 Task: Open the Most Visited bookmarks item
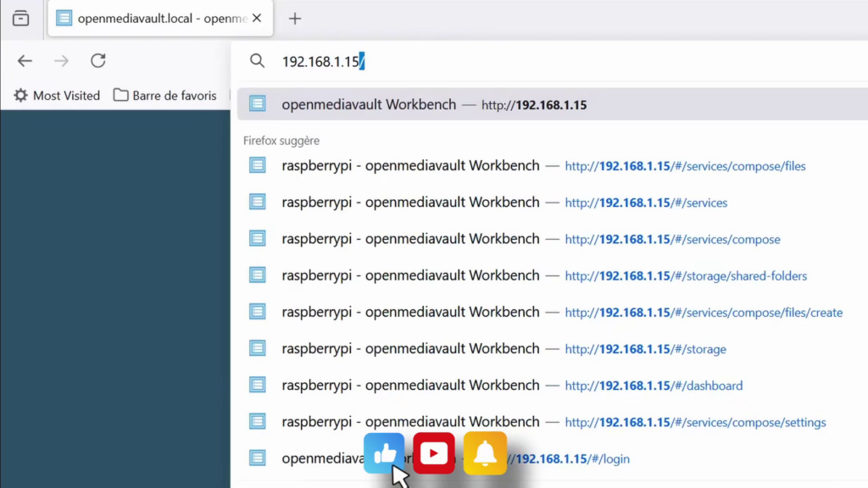[x=57, y=96]
